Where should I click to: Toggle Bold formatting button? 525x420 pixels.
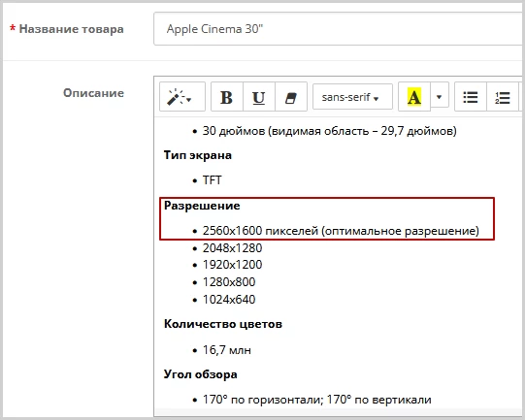pyautogui.click(x=227, y=97)
